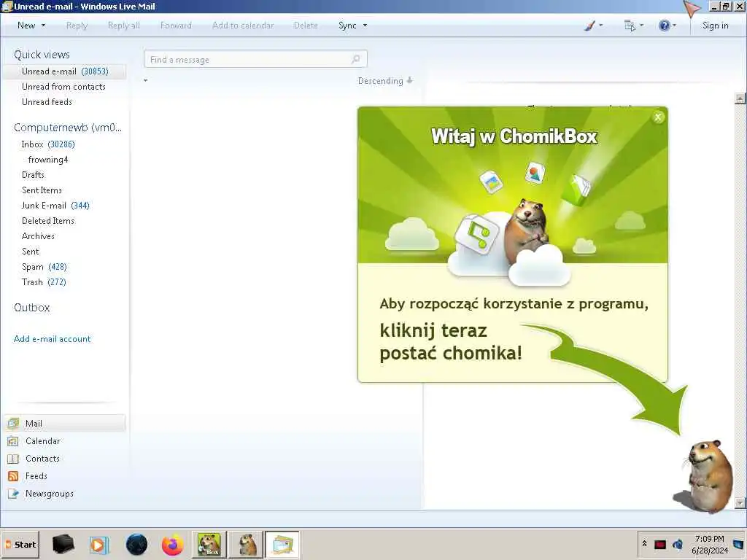This screenshot has width=747, height=560.
Task: Open the Menus icon in the toolbar
Action: pos(630,26)
